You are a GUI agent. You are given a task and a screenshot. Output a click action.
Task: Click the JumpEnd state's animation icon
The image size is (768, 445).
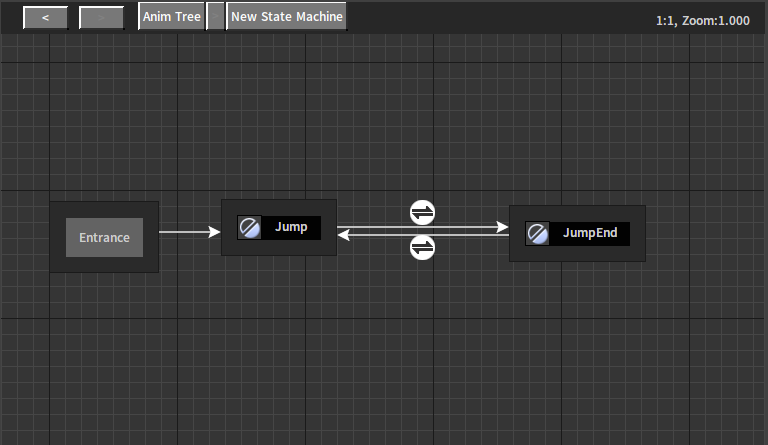click(x=538, y=234)
